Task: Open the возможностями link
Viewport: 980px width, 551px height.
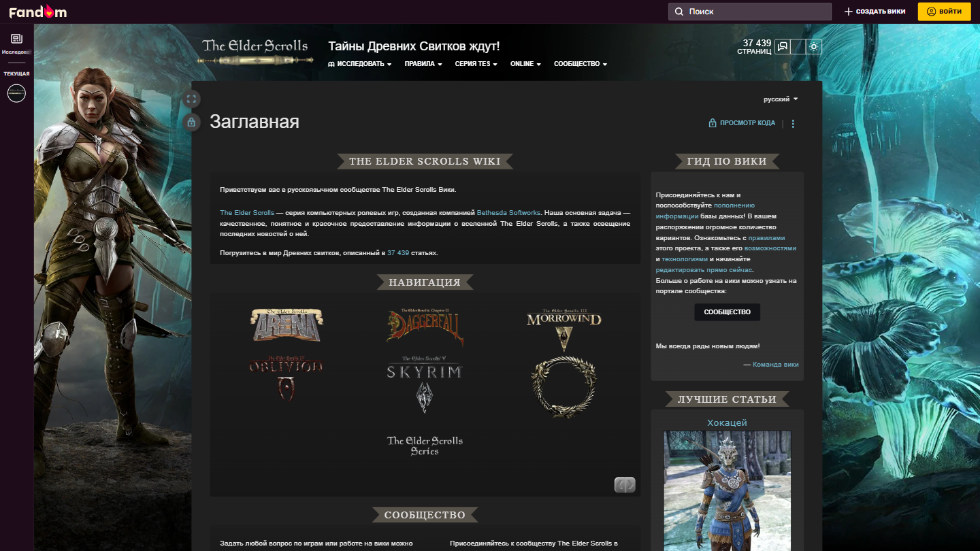Action: click(x=770, y=248)
